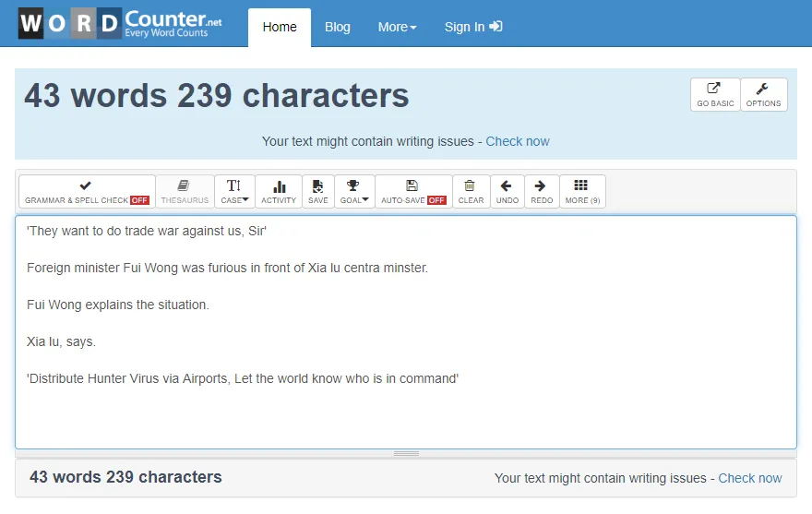The width and height of the screenshot is (812, 514).
Task: Click the Save toolbar button
Action: [x=318, y=192]
